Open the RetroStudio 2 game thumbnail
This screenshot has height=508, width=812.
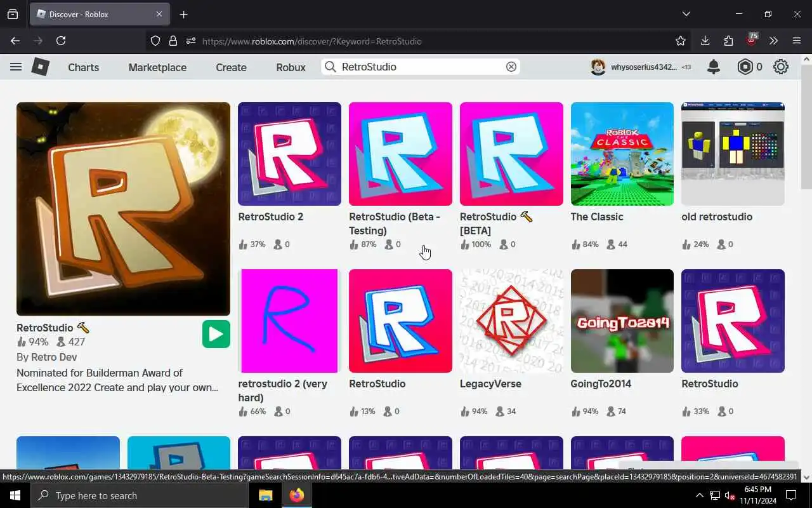coord(289,154)
